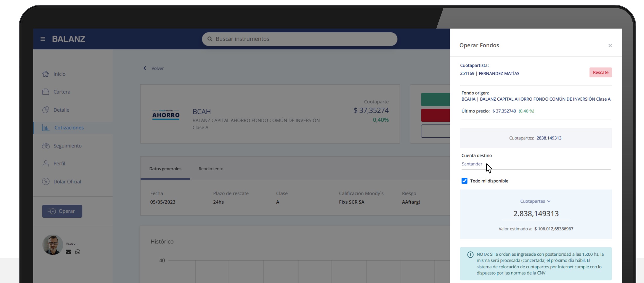Click the Seguimiento binoculars icon
The height and width of the screenshot is (283, 644).
coord(46,146)
